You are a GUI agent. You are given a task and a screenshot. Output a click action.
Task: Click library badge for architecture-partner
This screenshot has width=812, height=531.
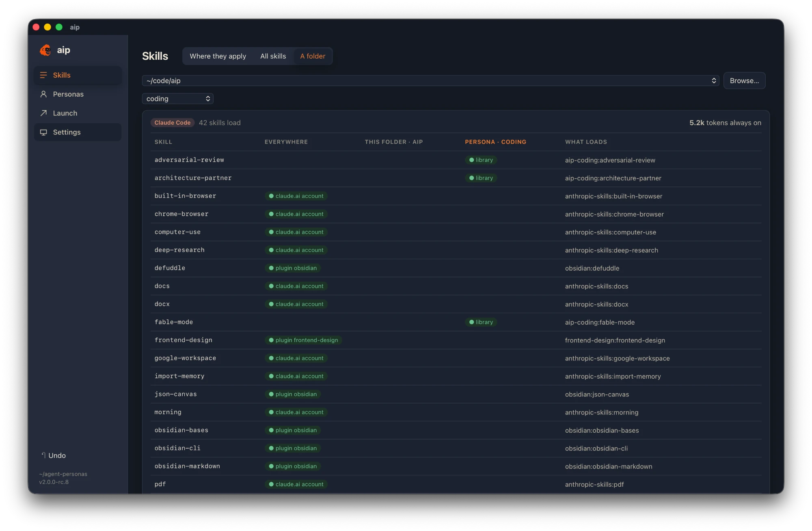[481, 178]
